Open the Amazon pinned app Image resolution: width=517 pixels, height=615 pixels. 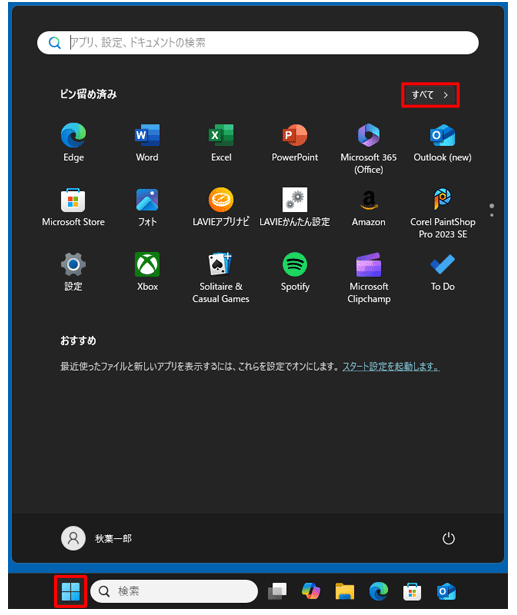tap(368, 207)
